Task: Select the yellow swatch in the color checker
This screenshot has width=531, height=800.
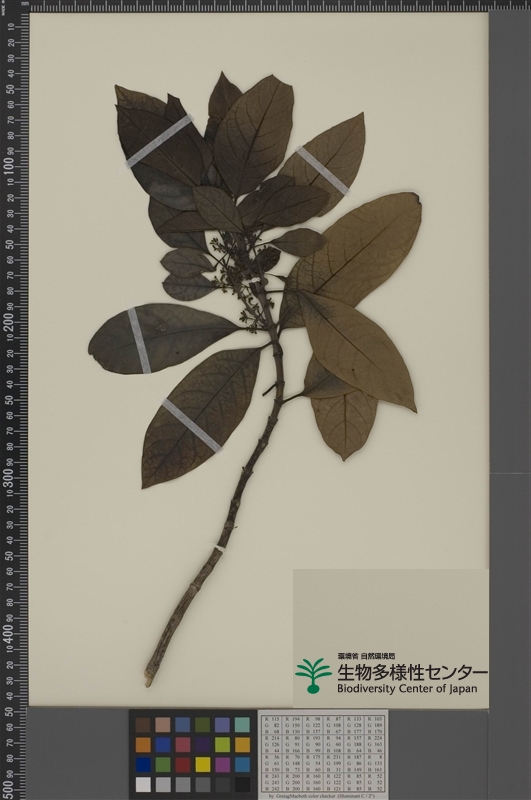Action: tap(203, 764)
